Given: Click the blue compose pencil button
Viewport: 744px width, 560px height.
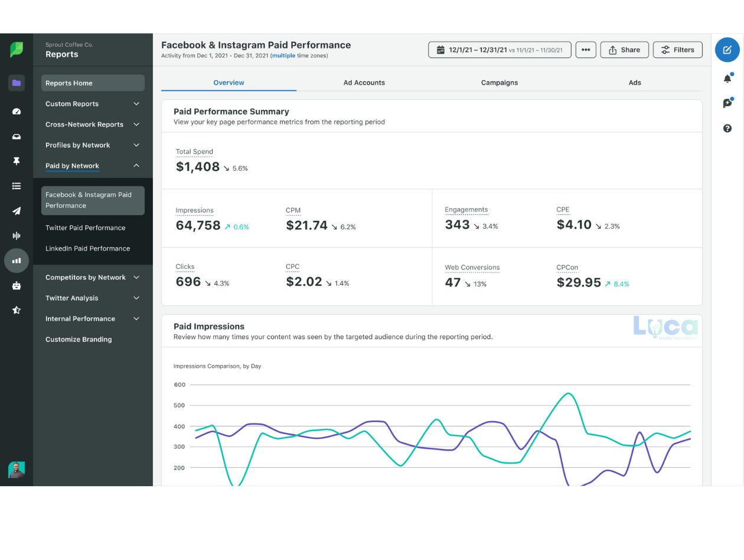Looking at the screenshot, I should [x=727, y=50].
